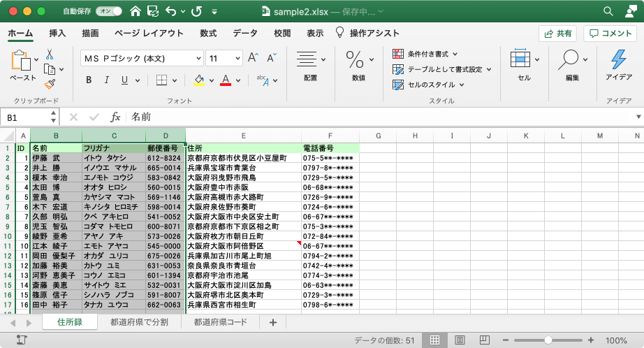Switch to page break preview

[x=485, y=340]
